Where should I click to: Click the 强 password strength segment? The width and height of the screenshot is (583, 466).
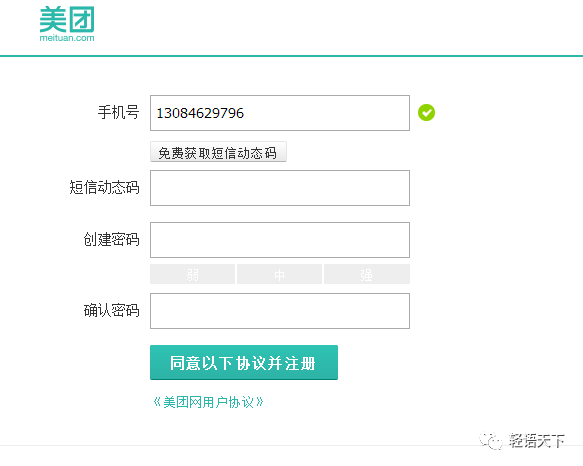[367, 274]
